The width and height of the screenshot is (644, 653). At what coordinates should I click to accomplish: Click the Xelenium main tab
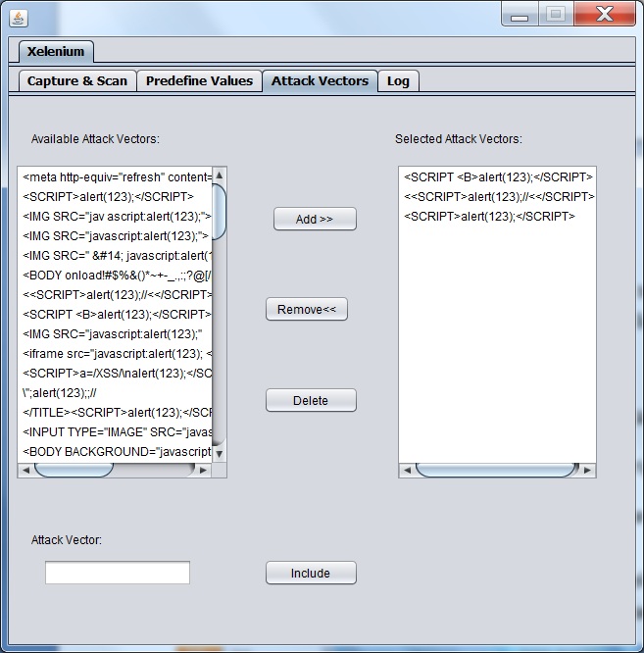click(56, 52)
